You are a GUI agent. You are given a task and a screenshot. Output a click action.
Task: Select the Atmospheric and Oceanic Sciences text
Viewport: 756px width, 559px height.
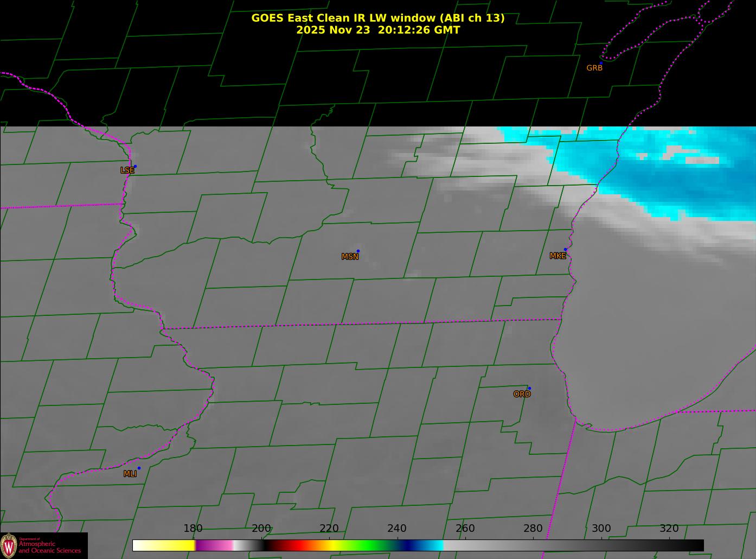point(50,547)
